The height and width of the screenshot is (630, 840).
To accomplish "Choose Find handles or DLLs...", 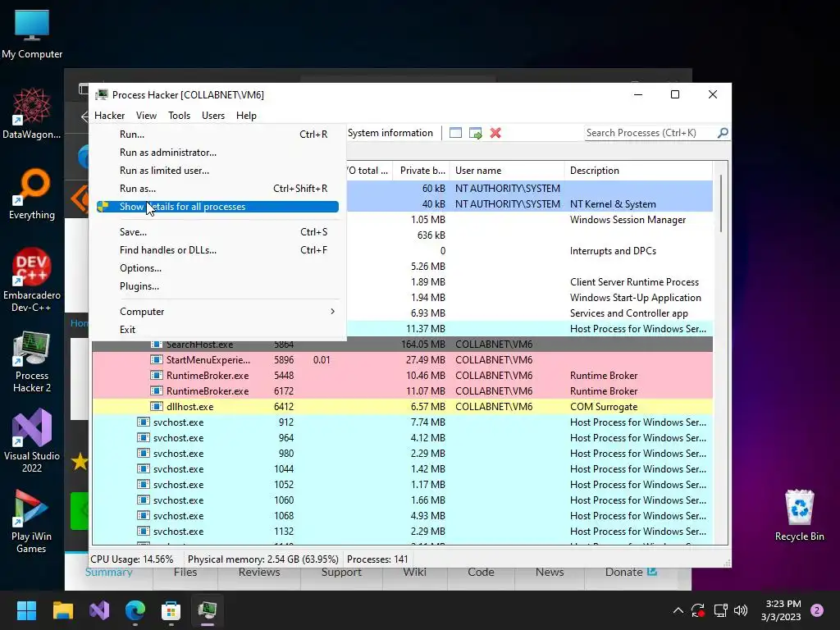I will click(217, 250).
